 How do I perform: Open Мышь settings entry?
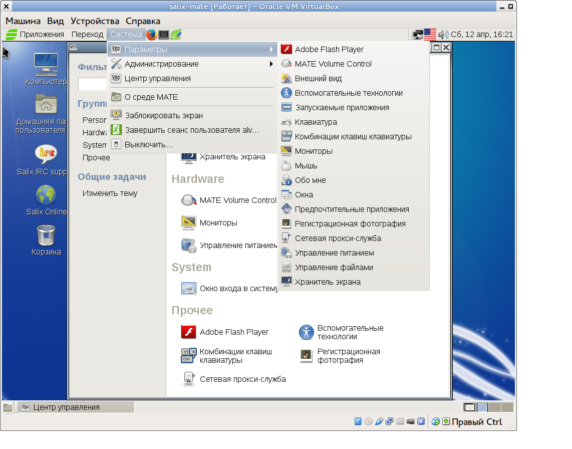354,166
